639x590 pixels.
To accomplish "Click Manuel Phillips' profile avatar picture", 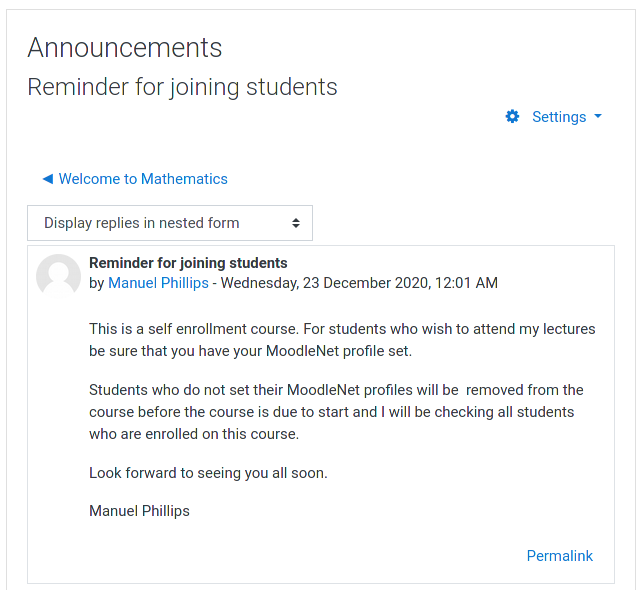I will click(x=58, y=275).
